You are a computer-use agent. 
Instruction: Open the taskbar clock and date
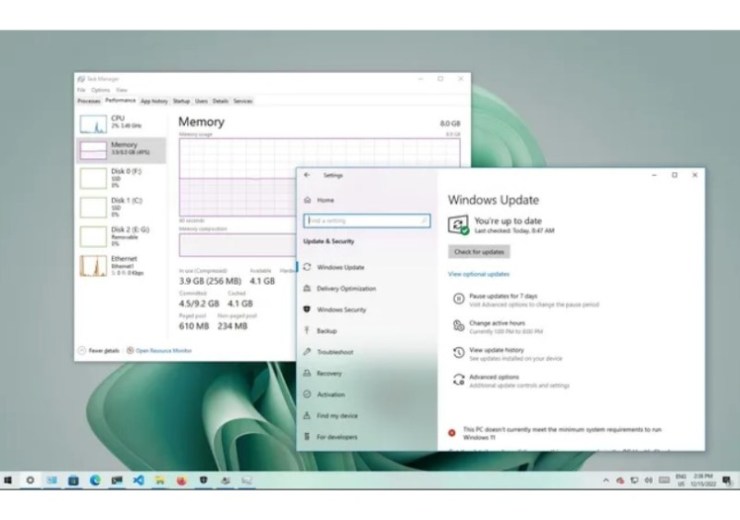[703, 480]
